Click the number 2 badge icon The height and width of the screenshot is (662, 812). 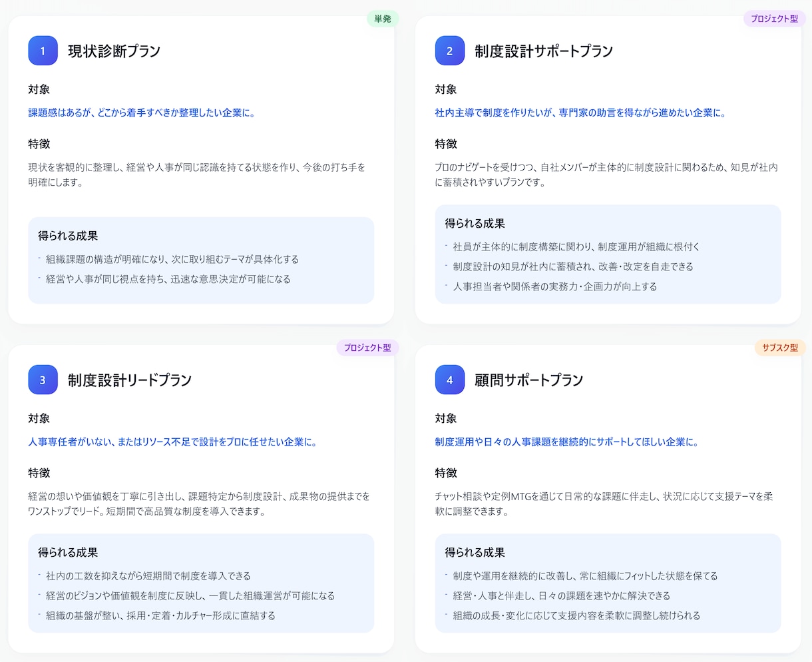tap(450, 51)
